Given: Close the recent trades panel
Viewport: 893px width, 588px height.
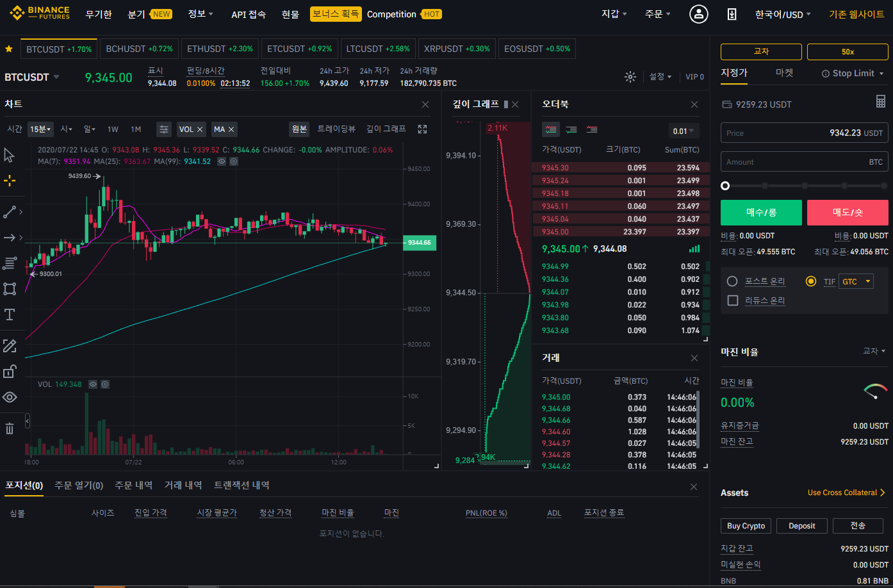Looking at the screenshot, I should tap(694, 358).
